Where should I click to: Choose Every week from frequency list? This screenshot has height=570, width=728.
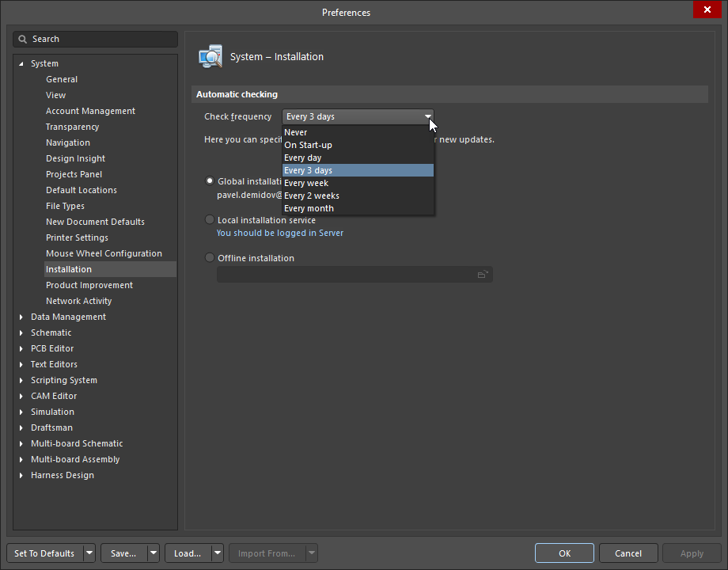pyautogui.click(x=306, y=183)
